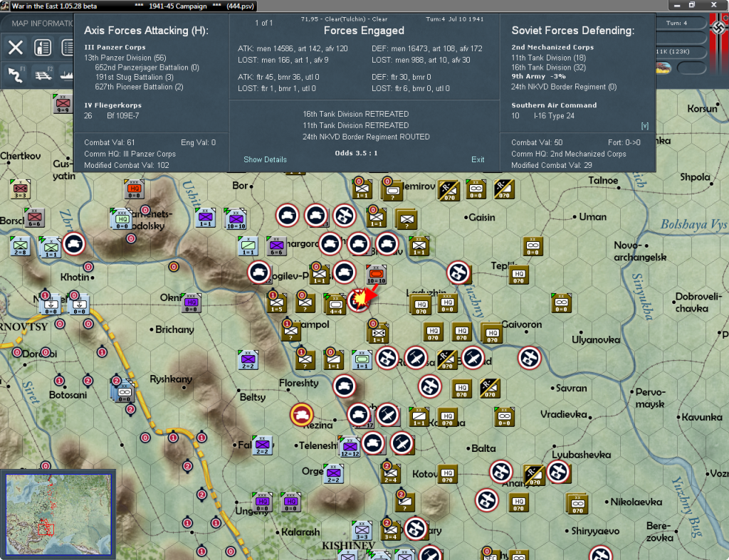The height and width of the screenshot is (560, 729).
Task: Click 11th Tank Division (18) in the defender list
Action: pos(549,58)
